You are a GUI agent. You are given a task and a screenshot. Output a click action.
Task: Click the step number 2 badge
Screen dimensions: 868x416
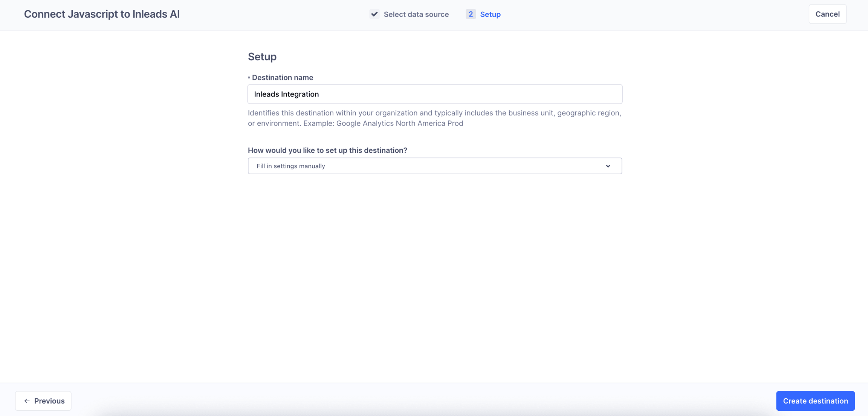coord(470,14)
